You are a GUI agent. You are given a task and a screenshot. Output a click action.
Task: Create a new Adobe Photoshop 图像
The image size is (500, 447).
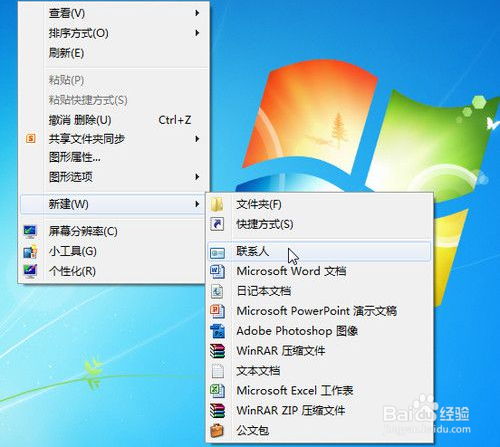coord(319,331)
